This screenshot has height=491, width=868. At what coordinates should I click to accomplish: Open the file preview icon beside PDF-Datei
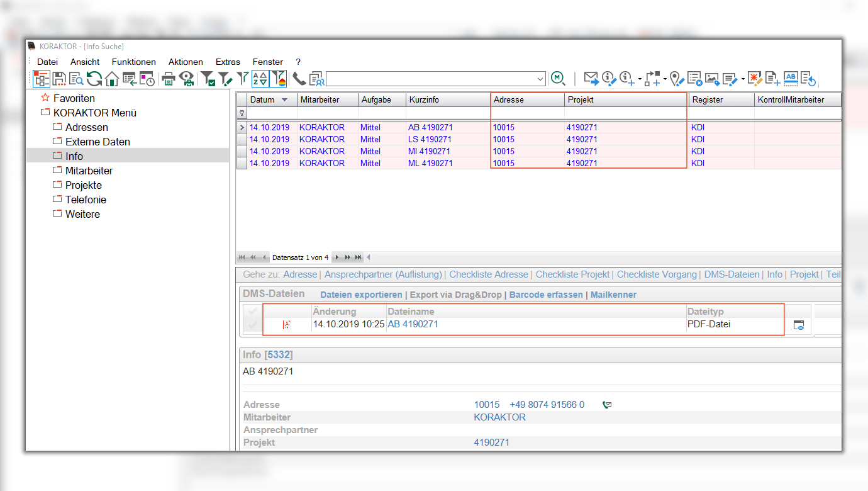(798, 325)
